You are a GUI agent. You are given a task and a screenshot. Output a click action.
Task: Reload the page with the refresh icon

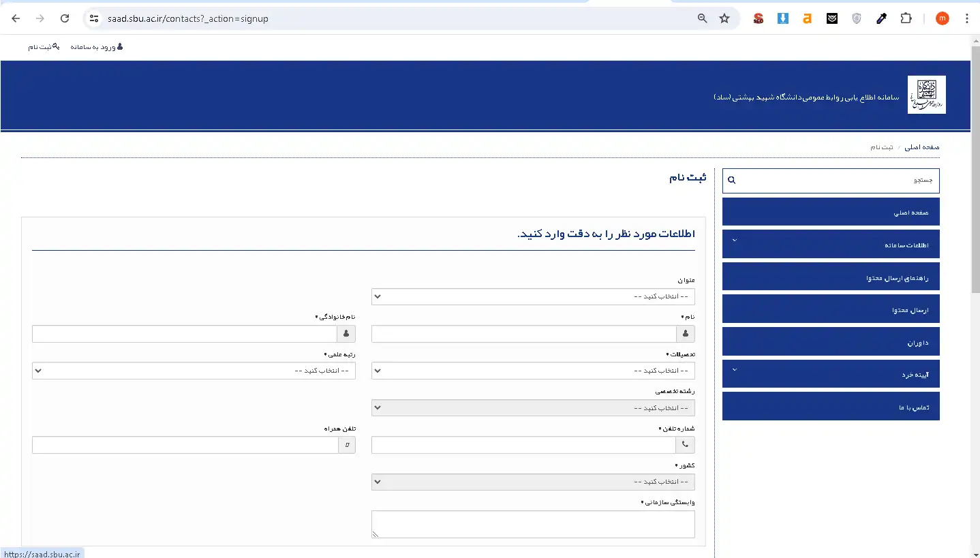65,18
